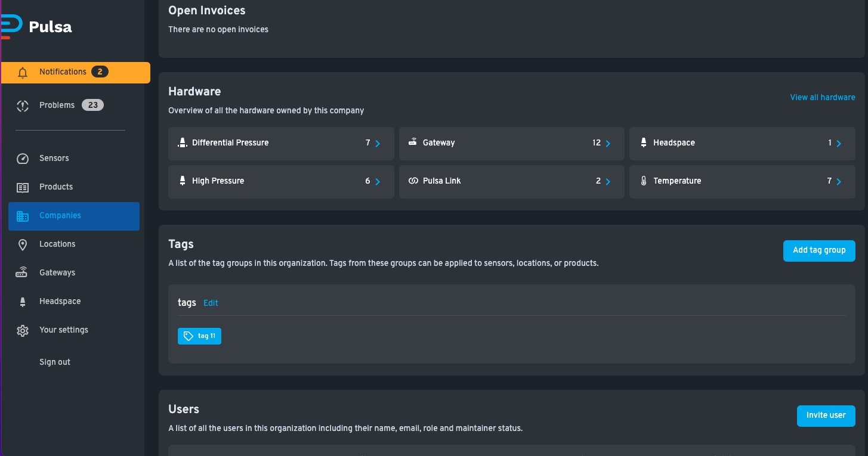The height and width of the screenshot is (456, 868).
Task: Select the tag 11 chip
Action: click(x=199, y=336)
